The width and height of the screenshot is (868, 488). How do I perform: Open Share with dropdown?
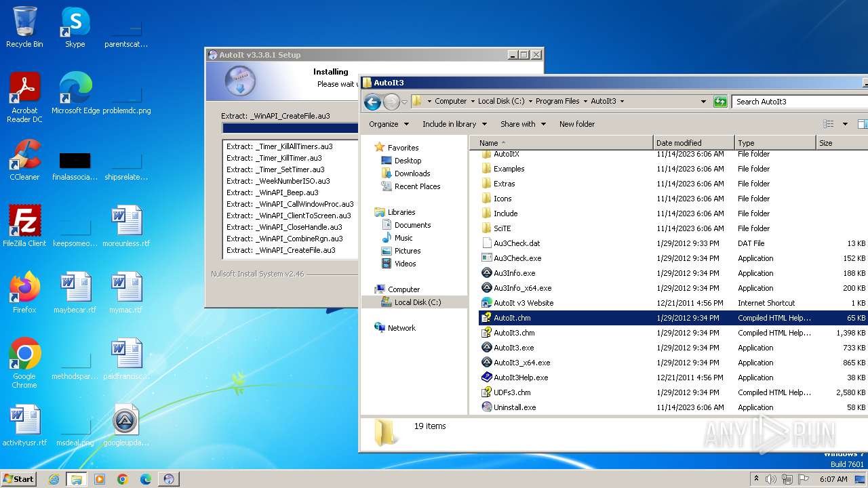click(522, 124)
